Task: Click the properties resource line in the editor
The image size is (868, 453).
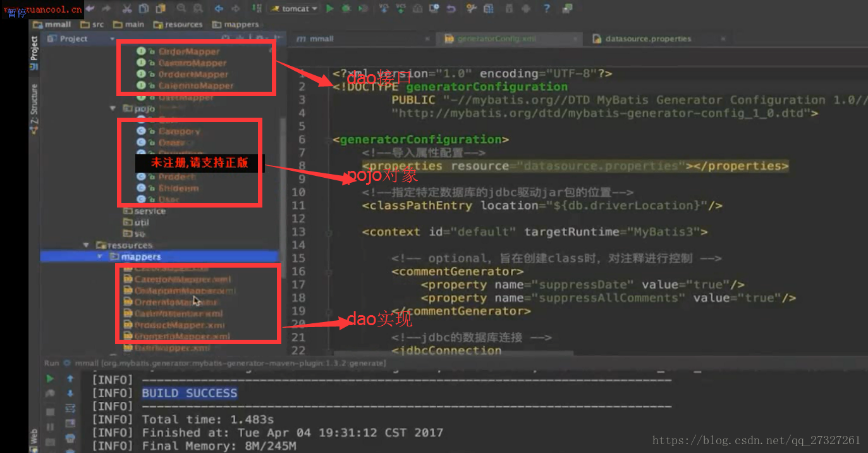Action: [575, 166]
